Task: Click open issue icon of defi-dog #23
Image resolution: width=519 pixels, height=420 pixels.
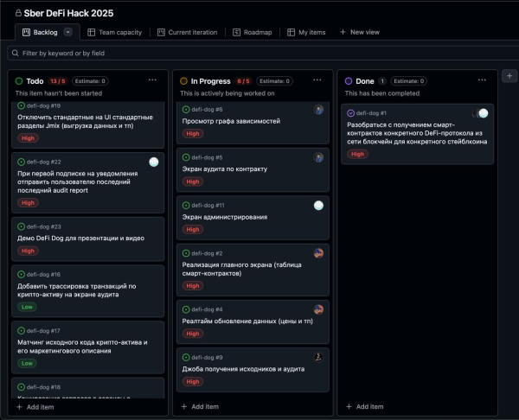Action: click(21, 226)
